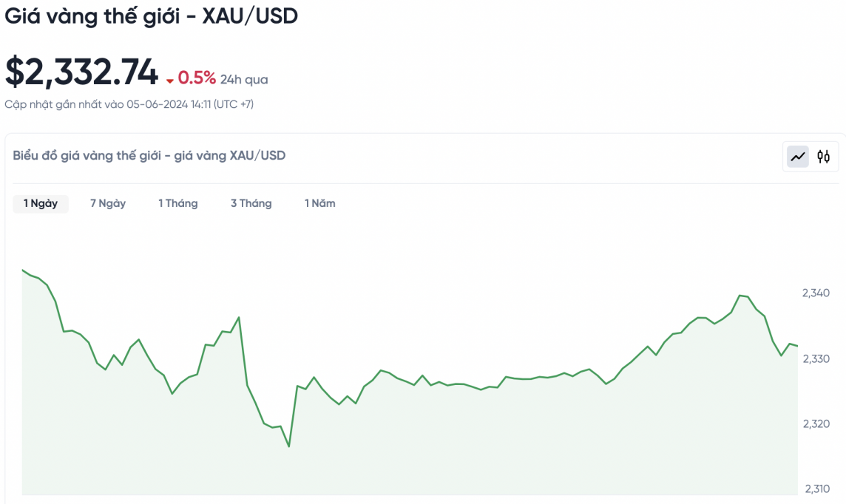Screen dimensions: 846x504
Task: Click the chart line's starting peak
Action: tap(23, 270)
